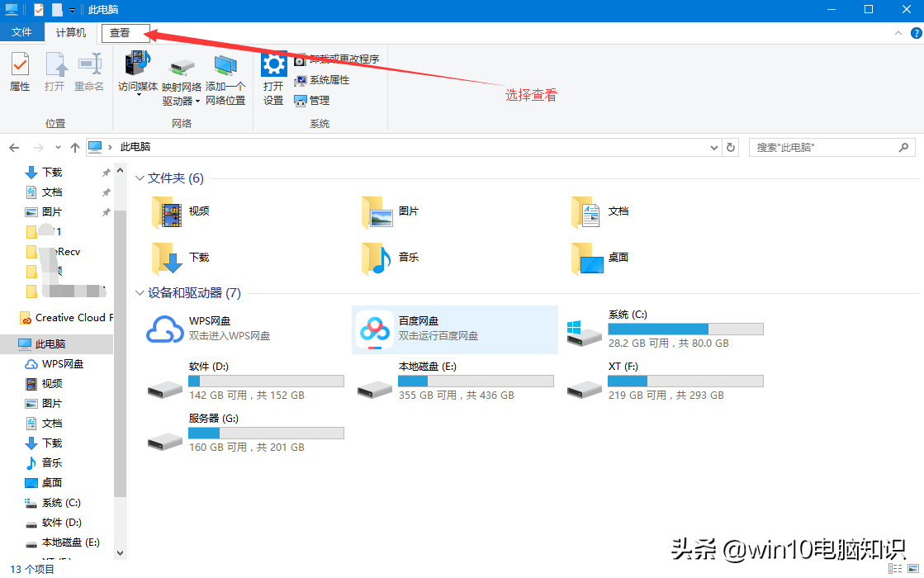Image resolution: width=924 pixels, height=578 pixels.
Task: Open the 音乐 folder in main pane
Action: (390, 258)
